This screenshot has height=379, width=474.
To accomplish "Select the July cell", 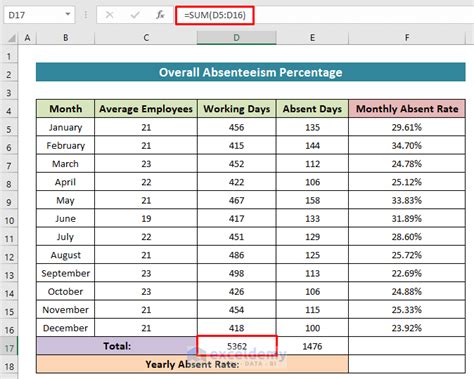I will point(65,237).
